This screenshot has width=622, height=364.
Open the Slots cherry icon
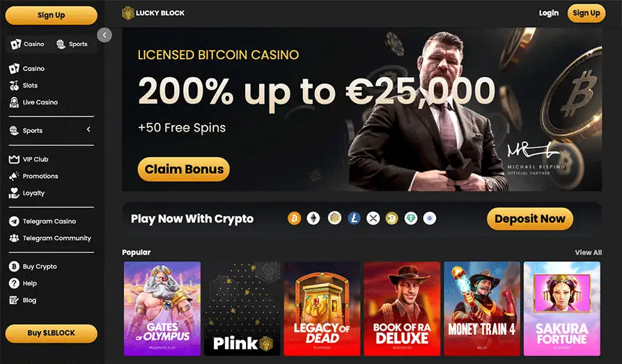15,85
